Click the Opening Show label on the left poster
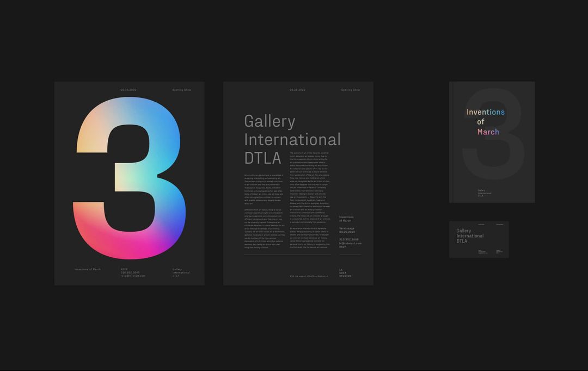 coord(181,89)
